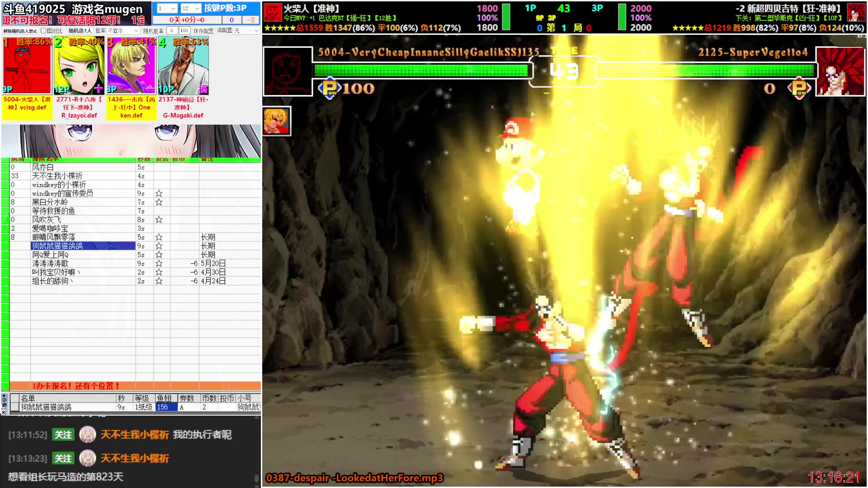The image size is (868, 488).
Task: Click star beside 黑白分水岭 row
Action: [x=159, y=202]
